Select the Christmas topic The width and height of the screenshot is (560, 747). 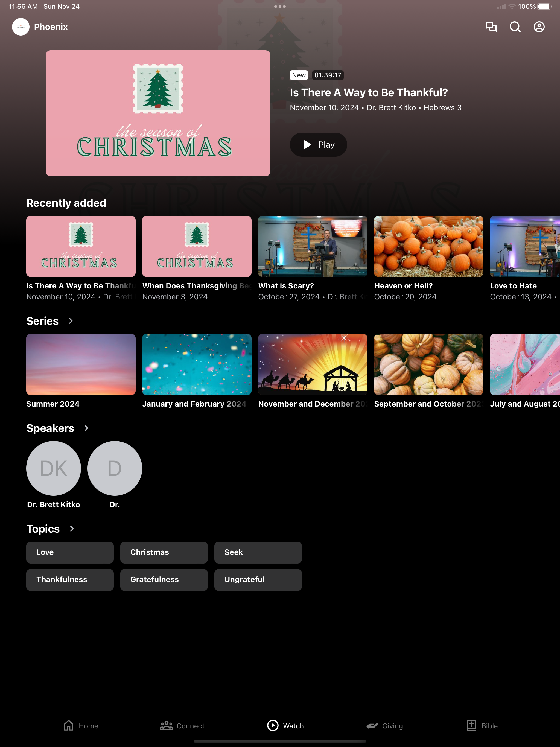click(164, 553)
